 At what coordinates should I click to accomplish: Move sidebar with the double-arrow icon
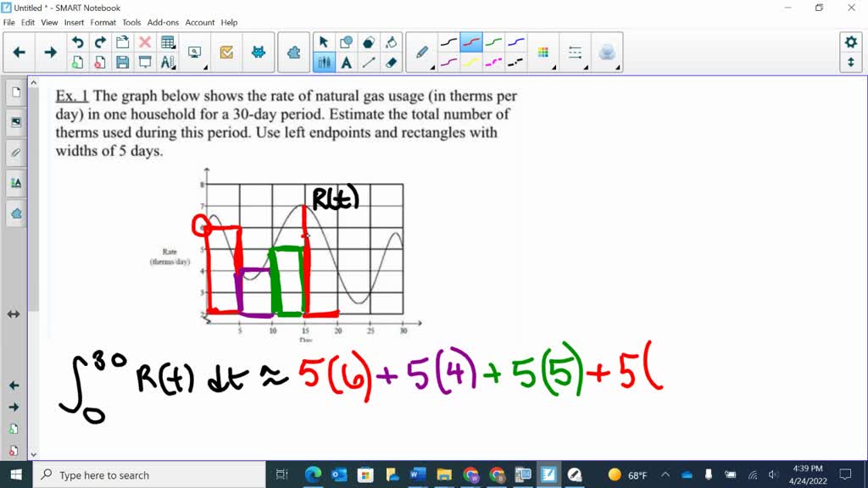pos(14,314)
